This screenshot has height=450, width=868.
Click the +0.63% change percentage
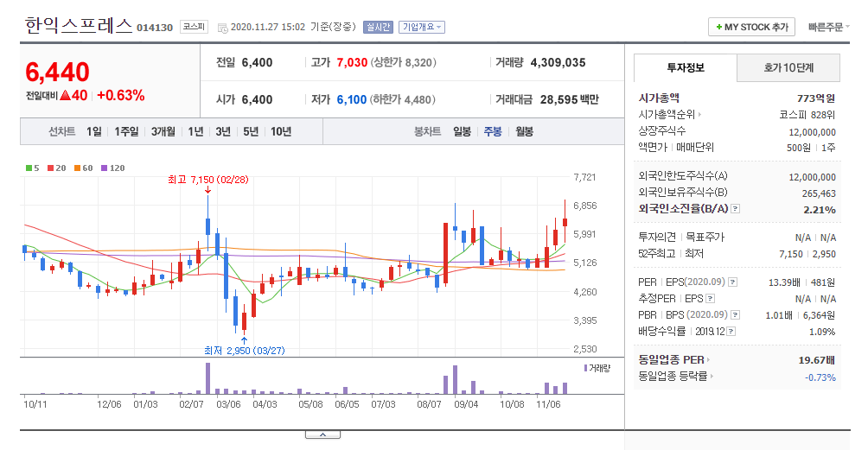[x=121, y=96]
